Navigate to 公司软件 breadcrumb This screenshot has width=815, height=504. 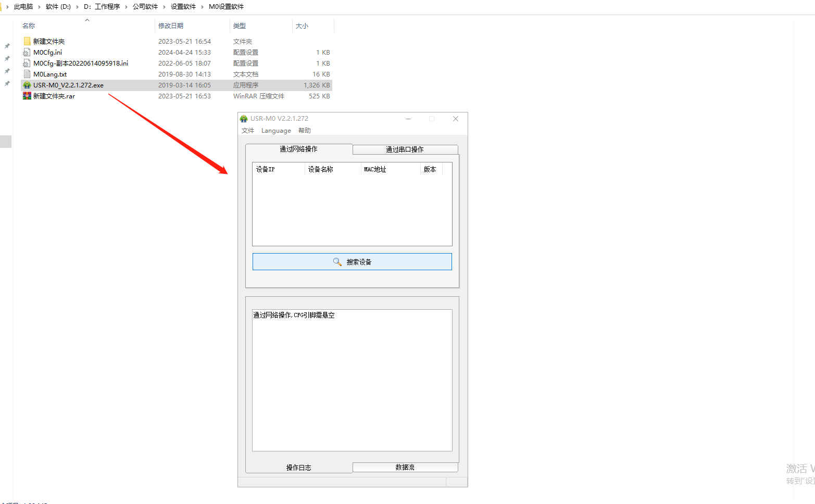click(x=145, y=7)
